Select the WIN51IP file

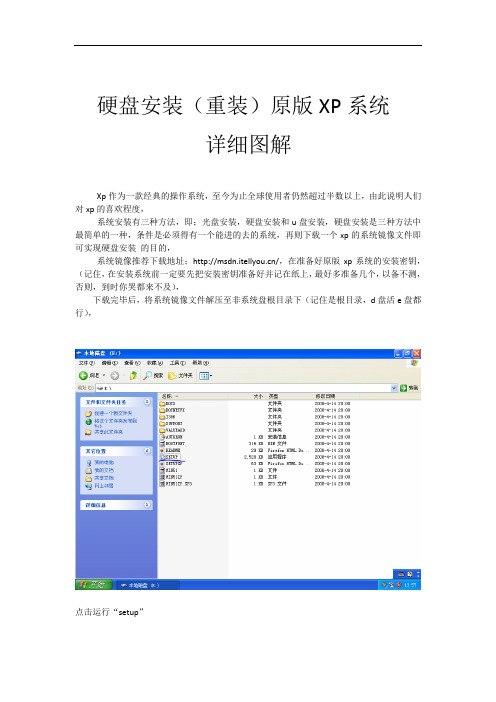coord(171,477)
